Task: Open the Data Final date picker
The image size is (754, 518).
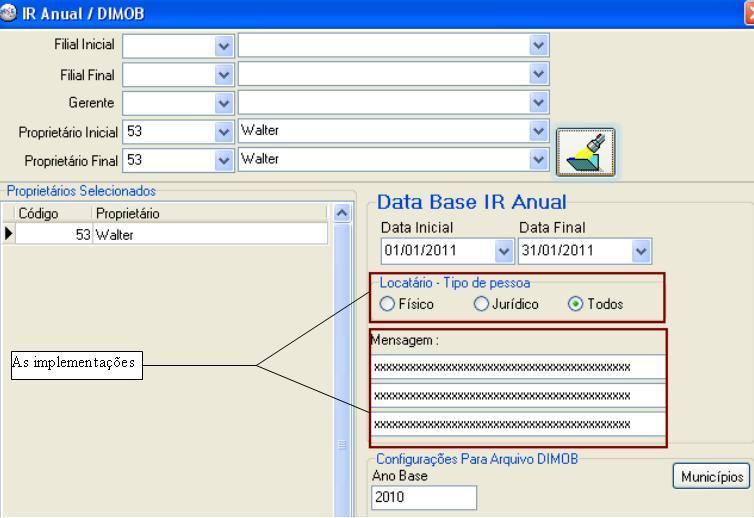Action: pyautogui.click(x=640, y=250)
